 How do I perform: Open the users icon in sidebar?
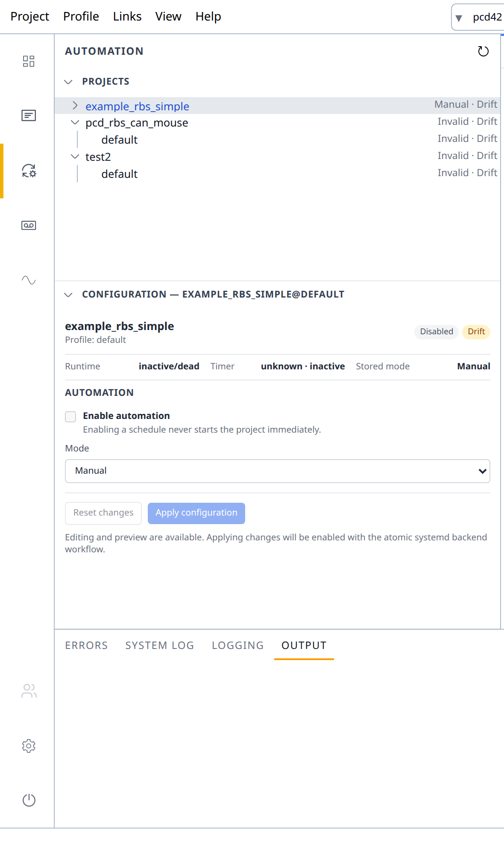pyautogui.click(x=29, y=691)
